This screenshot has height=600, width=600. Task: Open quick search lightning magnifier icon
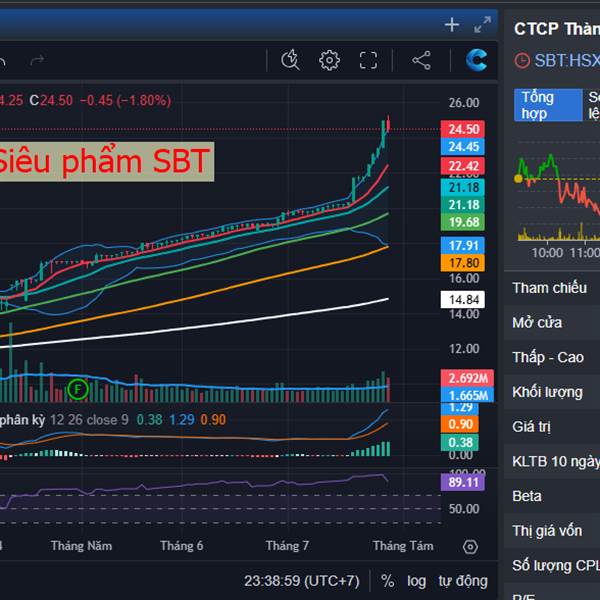(290, 60)
